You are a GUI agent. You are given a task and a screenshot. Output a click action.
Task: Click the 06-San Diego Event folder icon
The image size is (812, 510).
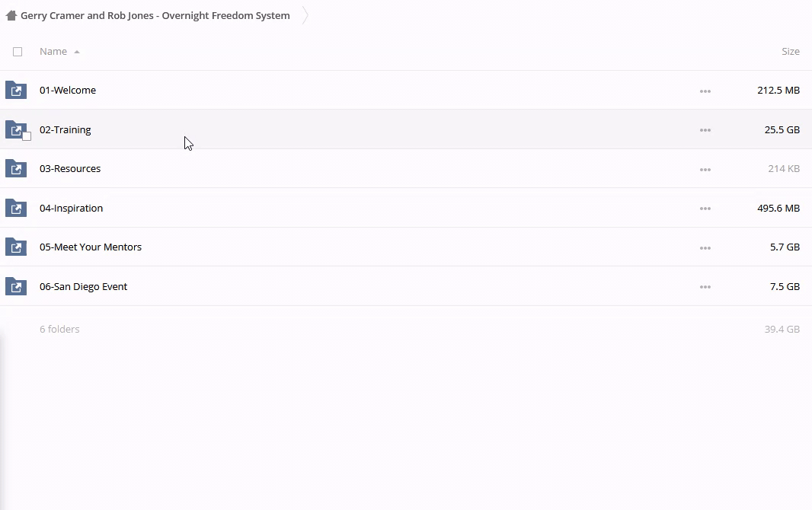16,287
